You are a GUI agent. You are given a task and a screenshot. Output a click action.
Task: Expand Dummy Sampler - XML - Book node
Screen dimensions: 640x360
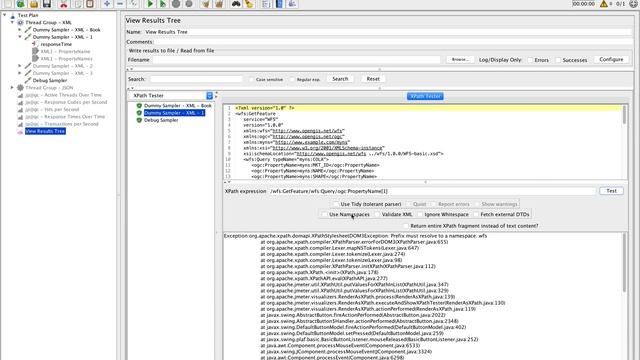pyautogui.click(x=20, y=30)
